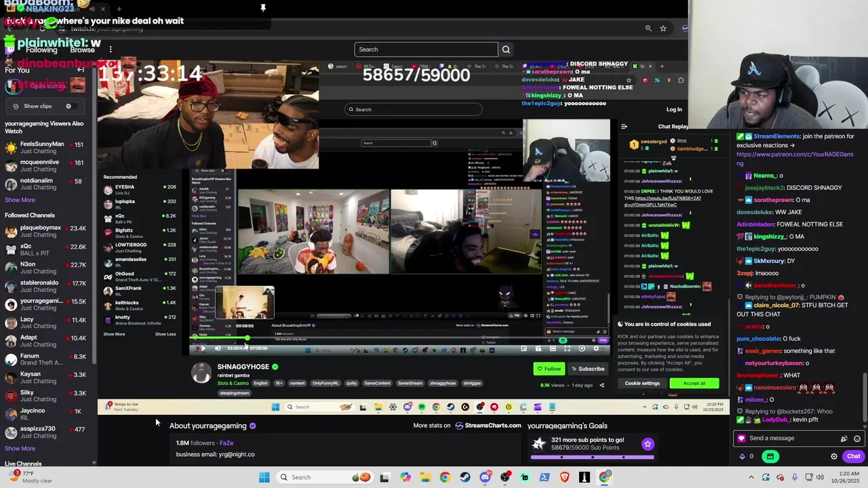Click the share icon beside 1 day ago
Image resolution: width=868 pixels, height=488 pixels.
pos(601,385)
